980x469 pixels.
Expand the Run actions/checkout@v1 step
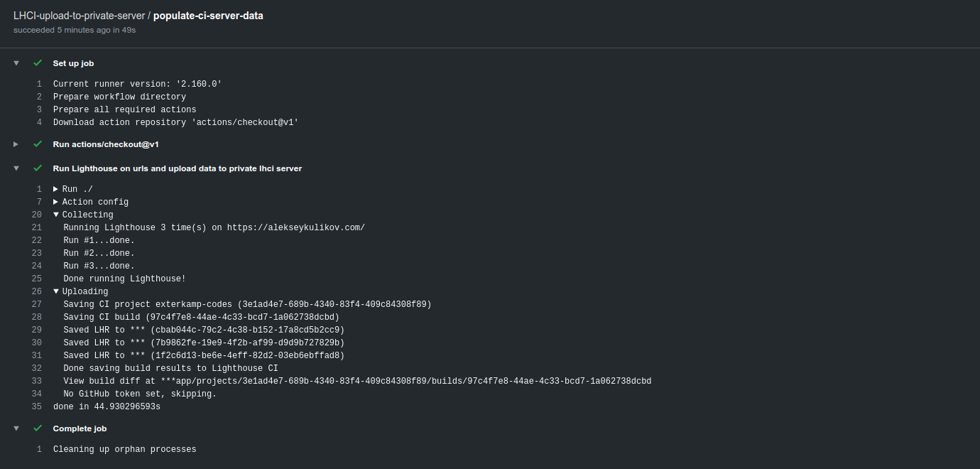click(x=16, y=144)
